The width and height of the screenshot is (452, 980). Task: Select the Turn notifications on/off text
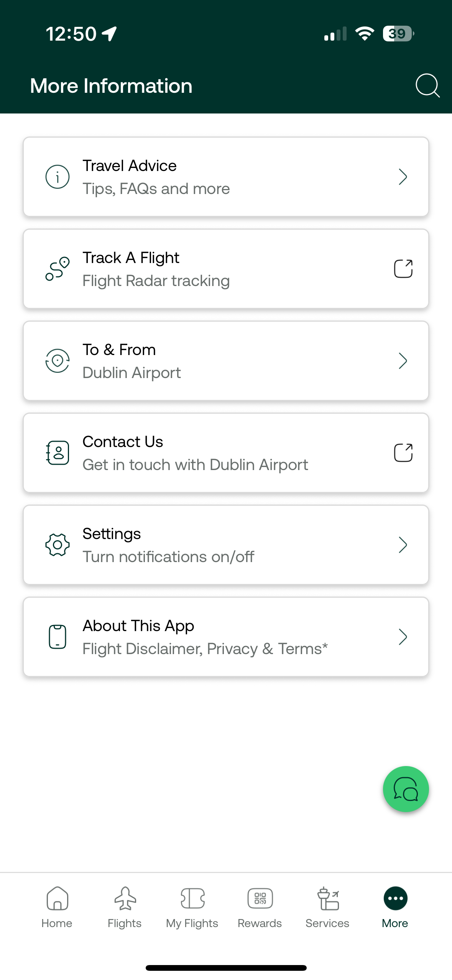(x=168, y=557)
